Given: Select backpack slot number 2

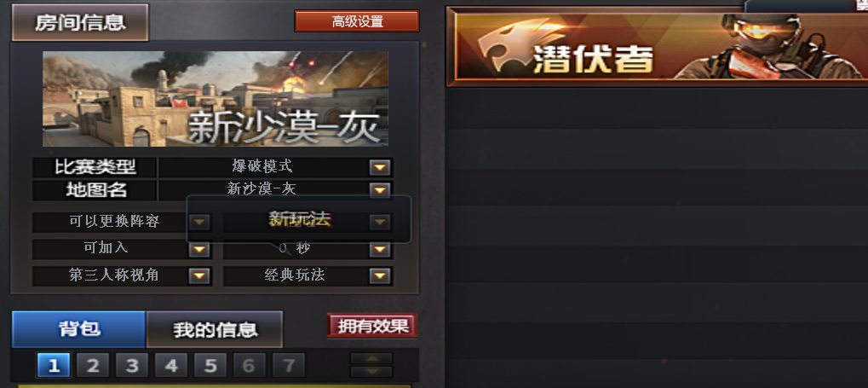Looking at the screenshot, I should point(93,365).
